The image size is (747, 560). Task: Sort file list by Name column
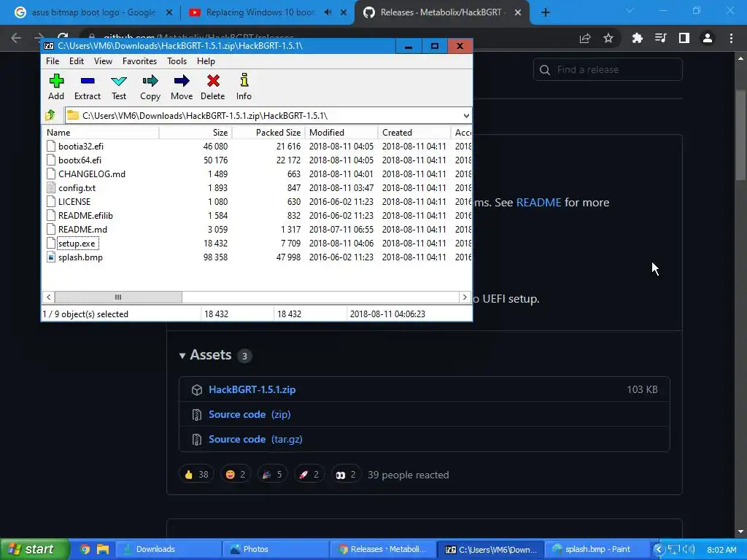101,133
